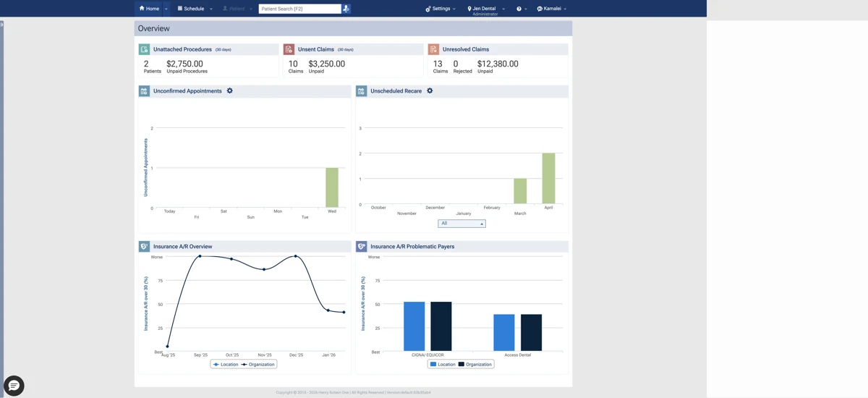Click the March unscheduled recare bar
Viewport: 868px width, 398px height.
(520, 191)
